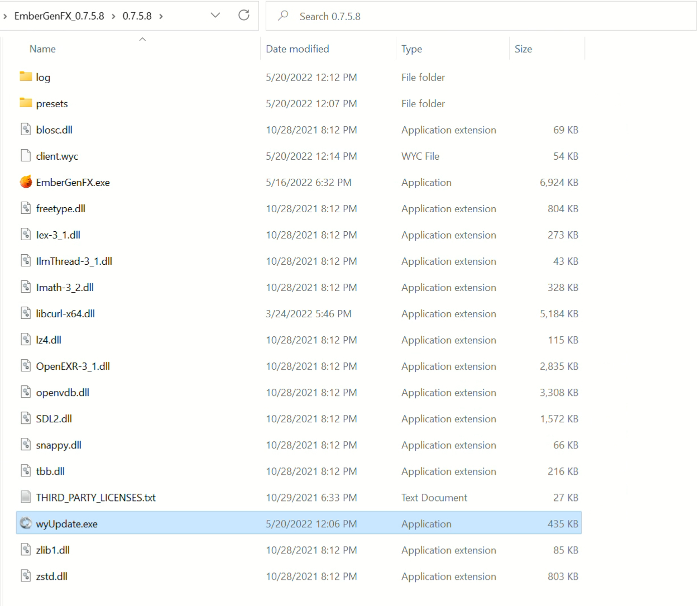Sort files by Size column header
This screenshot has width=700, height=606.
pyautogui.click(x=523, y=49)
